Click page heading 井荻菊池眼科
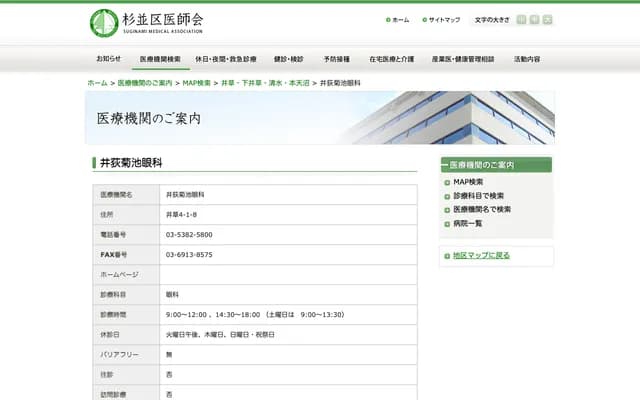This screenshot has width=640, height=400. pyautogui.click(x=131, y=163)
